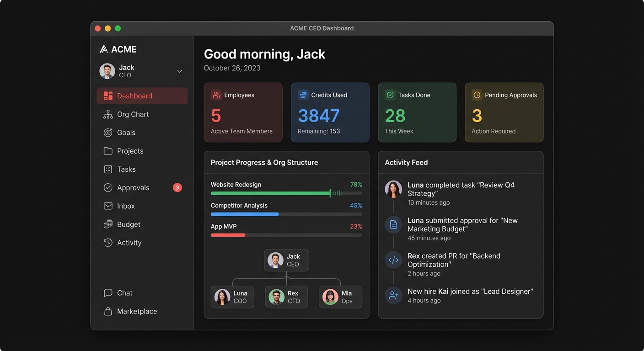Viewport: 644px width, 351px height.
Task: Open the Org Chart sidebar icon
Action: pos(107,114)
